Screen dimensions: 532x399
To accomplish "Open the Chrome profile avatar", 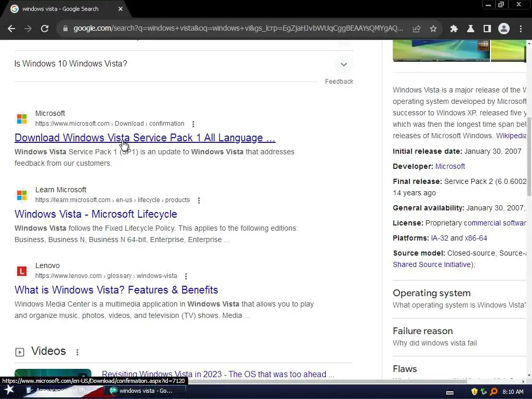I will point(504,29).
